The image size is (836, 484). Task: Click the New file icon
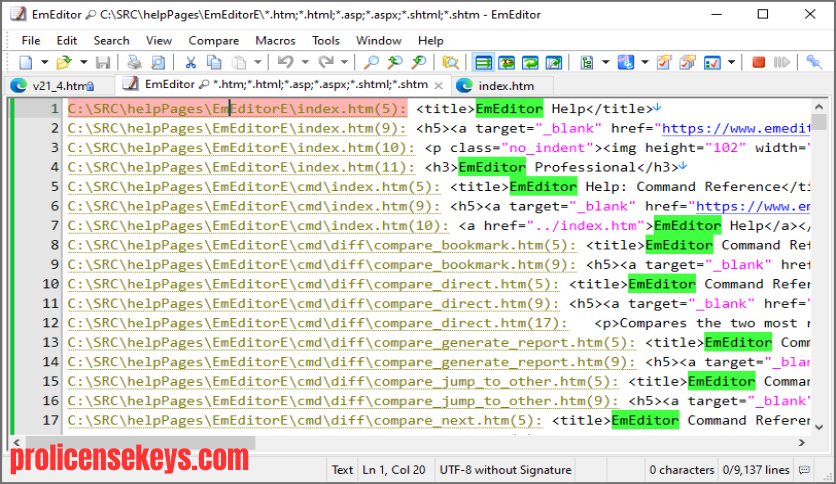(26, 62)
